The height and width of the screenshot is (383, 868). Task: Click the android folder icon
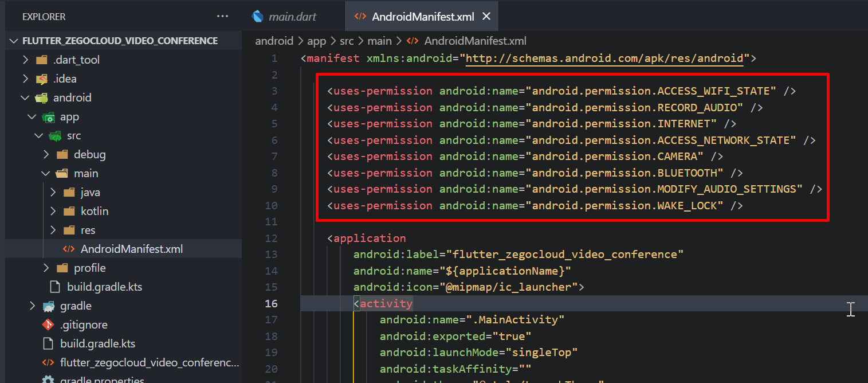(x=41, y=97)
